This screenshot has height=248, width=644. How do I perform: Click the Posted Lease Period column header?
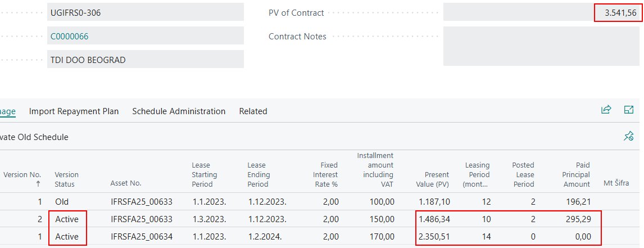523,174
